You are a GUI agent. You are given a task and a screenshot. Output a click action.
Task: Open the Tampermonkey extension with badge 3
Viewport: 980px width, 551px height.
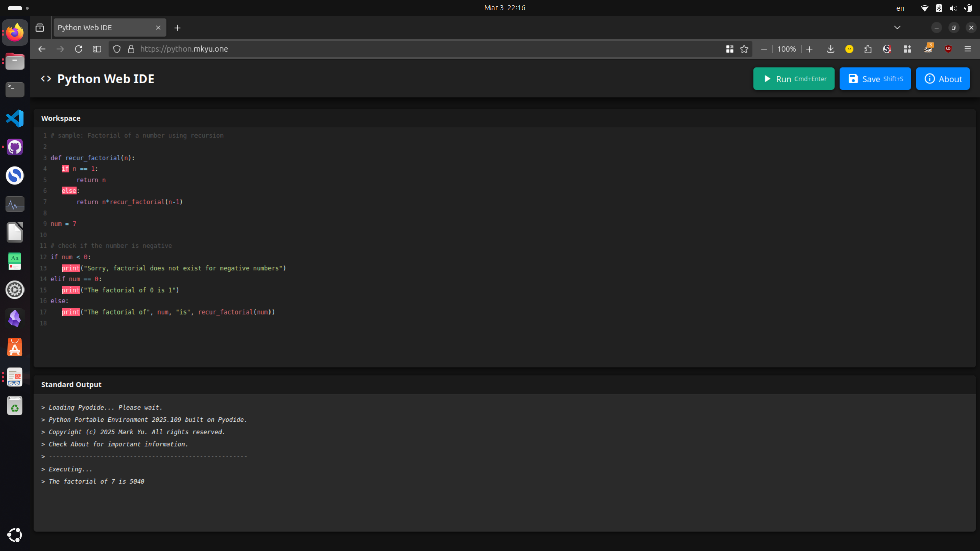click(x=928, y=49)
